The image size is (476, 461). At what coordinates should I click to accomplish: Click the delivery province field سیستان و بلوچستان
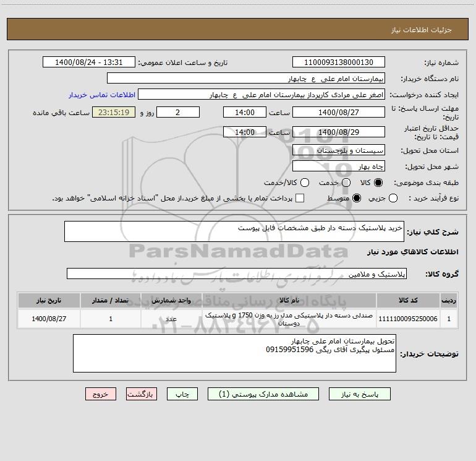click(x=339, y=150)
